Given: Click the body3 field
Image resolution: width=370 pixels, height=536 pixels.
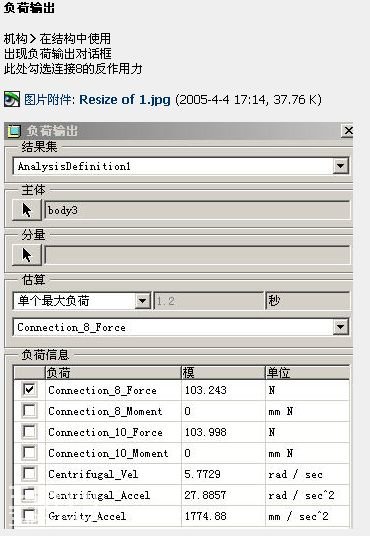Looking at the screenshot, I should tap(197, 210).
